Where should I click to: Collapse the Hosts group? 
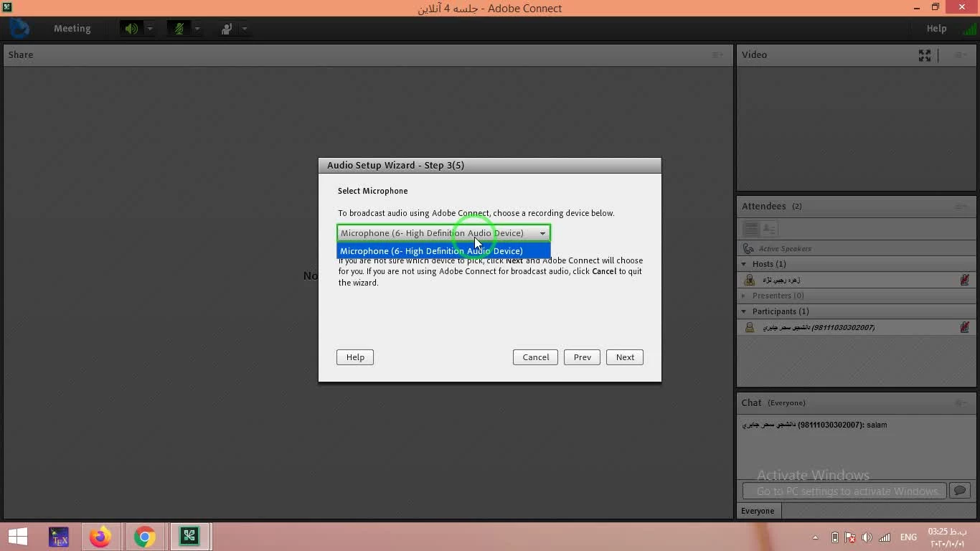click(744, 264)
